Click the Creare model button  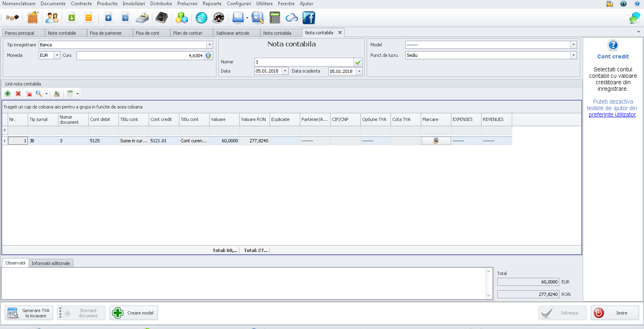click(134, 313)
